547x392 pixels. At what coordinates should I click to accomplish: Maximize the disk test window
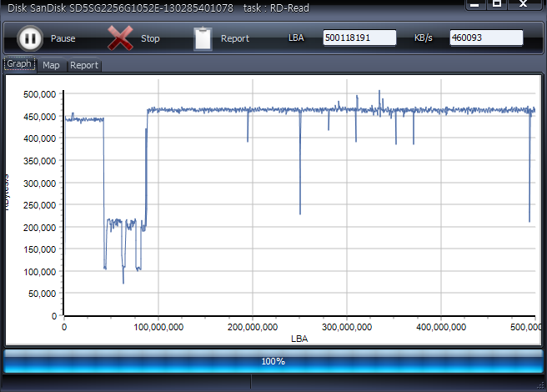click(496, 4)
